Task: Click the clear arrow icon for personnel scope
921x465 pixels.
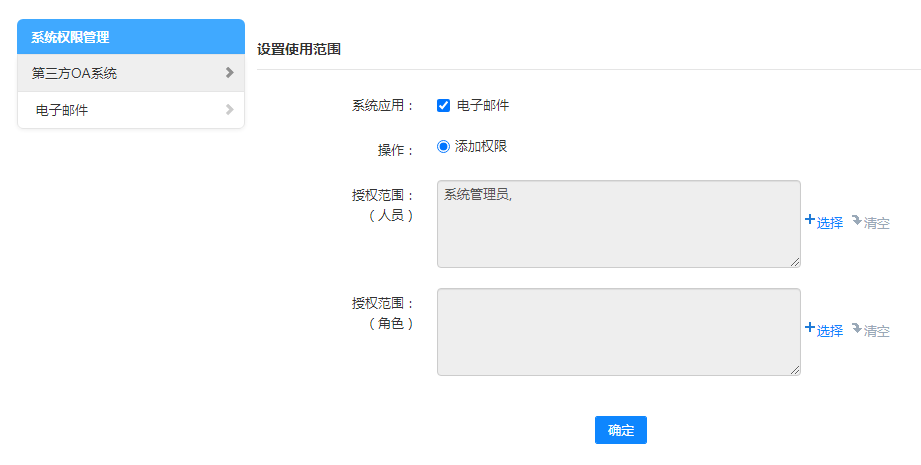Action: tap(856, 220)
